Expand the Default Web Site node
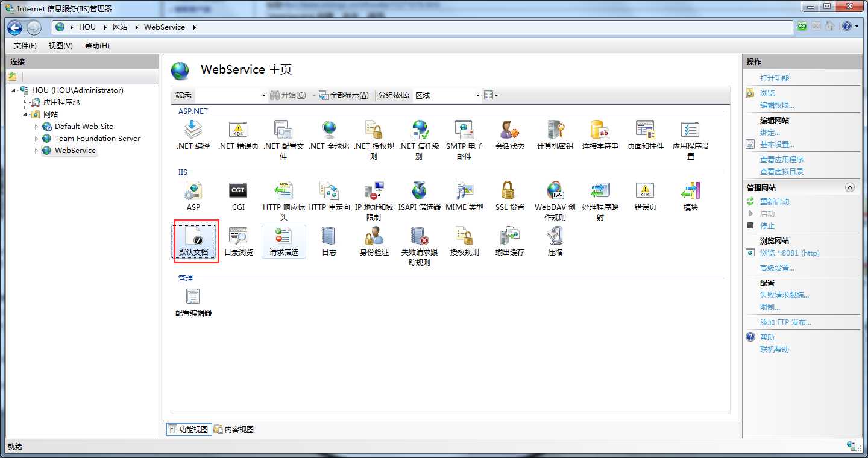This screenshot has width=868, height=458. [36, 127]
